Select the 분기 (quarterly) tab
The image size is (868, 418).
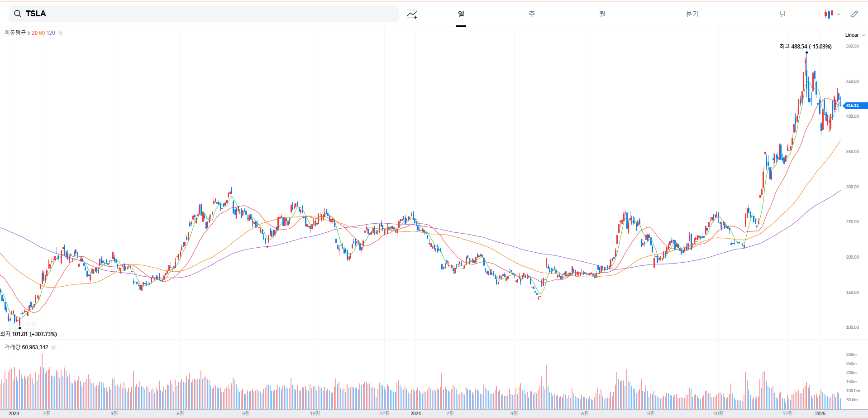click(692, 14)
